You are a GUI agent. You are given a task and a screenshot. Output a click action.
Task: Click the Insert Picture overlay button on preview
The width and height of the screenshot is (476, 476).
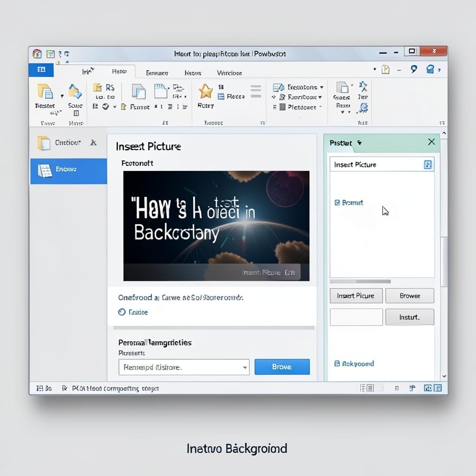coord(269,272)
